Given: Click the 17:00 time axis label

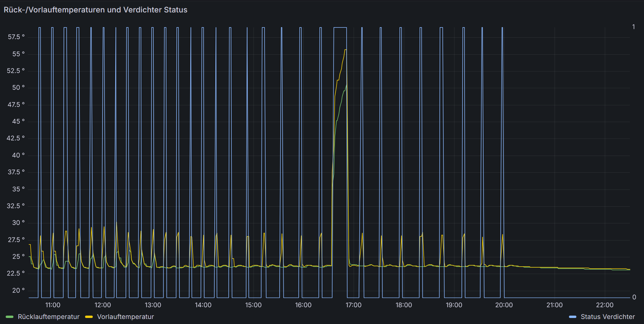Looking at the screenshot, I should tap(353, 305).
